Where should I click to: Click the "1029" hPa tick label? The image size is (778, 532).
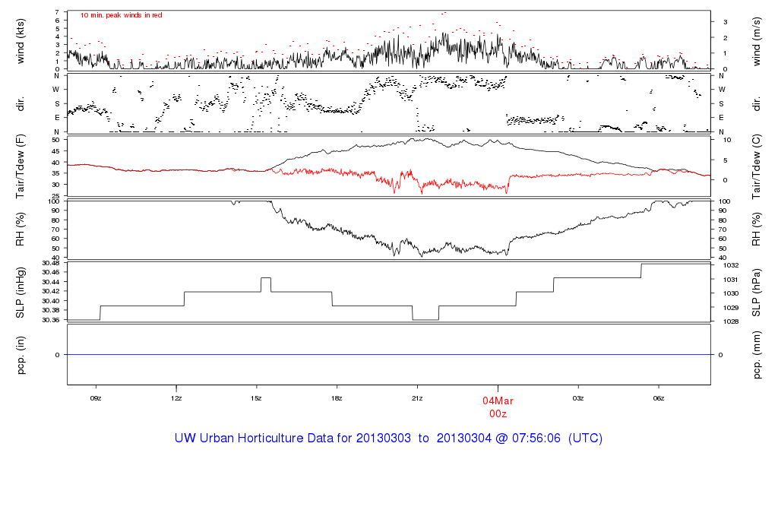pos(731,309)
